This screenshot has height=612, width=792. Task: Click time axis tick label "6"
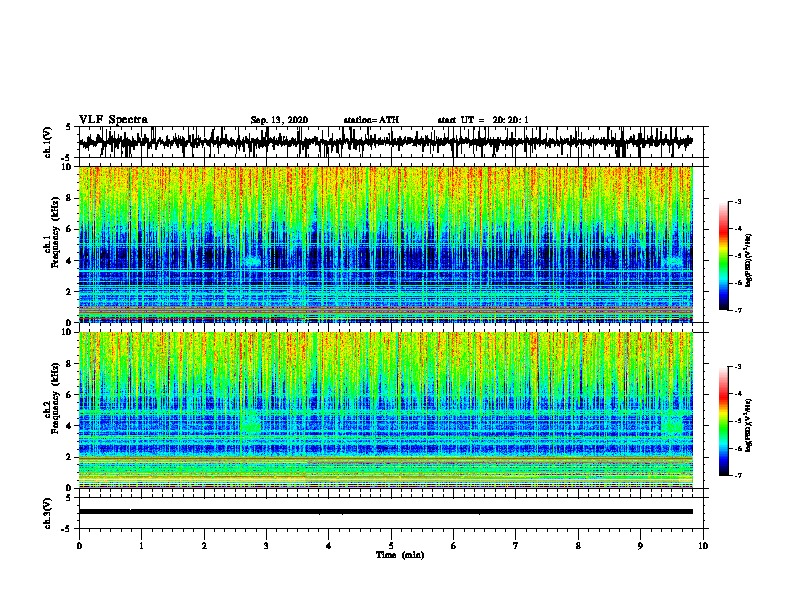pos(454,546)
